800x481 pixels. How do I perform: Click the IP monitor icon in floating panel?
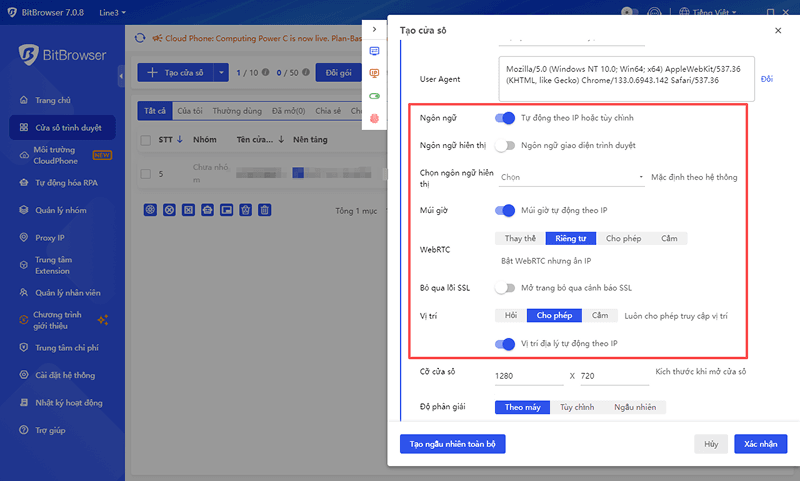[x=375, y=73]
